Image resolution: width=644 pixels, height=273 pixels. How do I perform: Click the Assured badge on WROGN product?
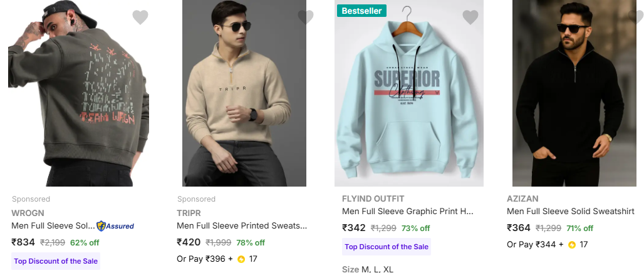point(115,226)
